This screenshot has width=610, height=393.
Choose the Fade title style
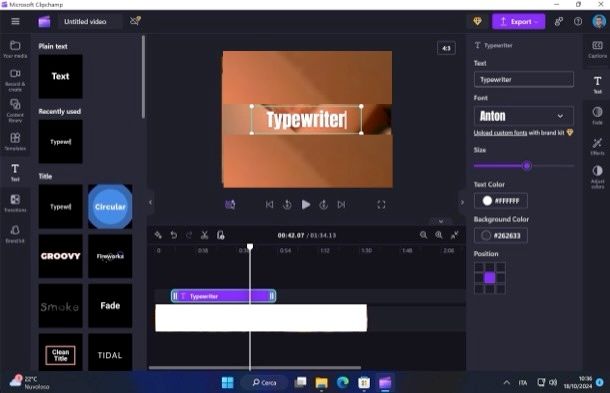(110, 306)
